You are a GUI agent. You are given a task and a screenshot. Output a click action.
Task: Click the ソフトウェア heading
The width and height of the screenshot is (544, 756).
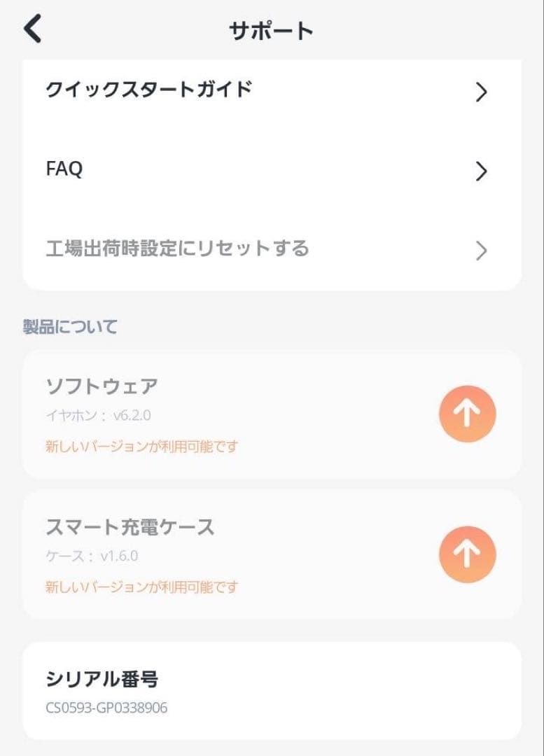[x=102, y=386]
